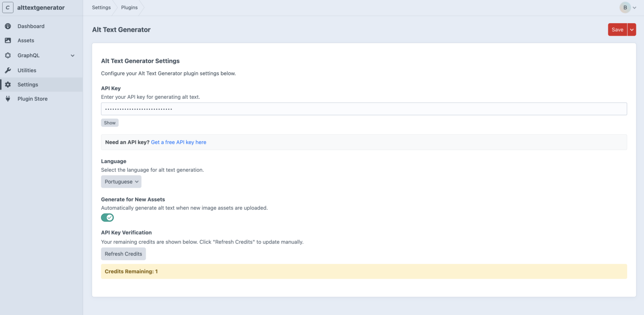Show the hidden API key
644x315 pixels.
click(x=110, y=123)
